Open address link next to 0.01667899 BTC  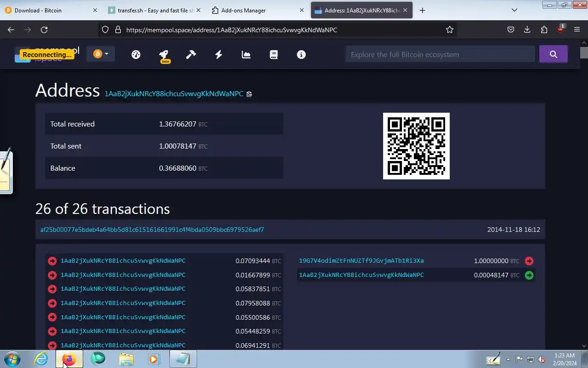click(123, 275)
